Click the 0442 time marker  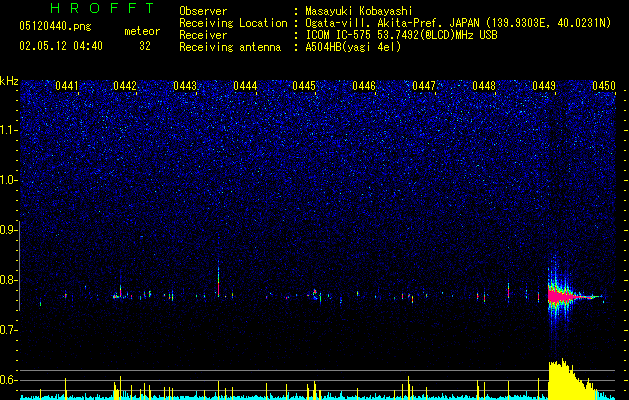tap(125, 86)
